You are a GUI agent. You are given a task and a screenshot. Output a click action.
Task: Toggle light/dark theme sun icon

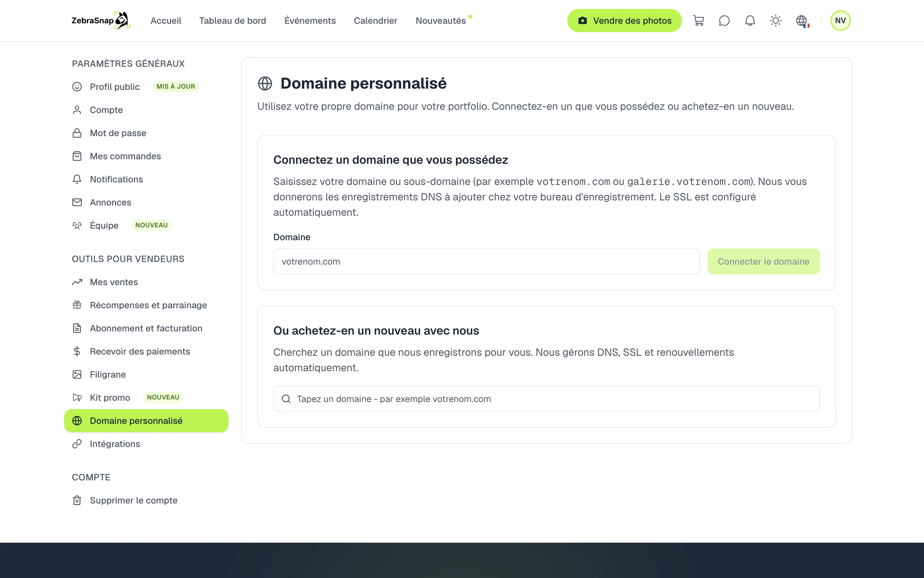pos(775,21)
